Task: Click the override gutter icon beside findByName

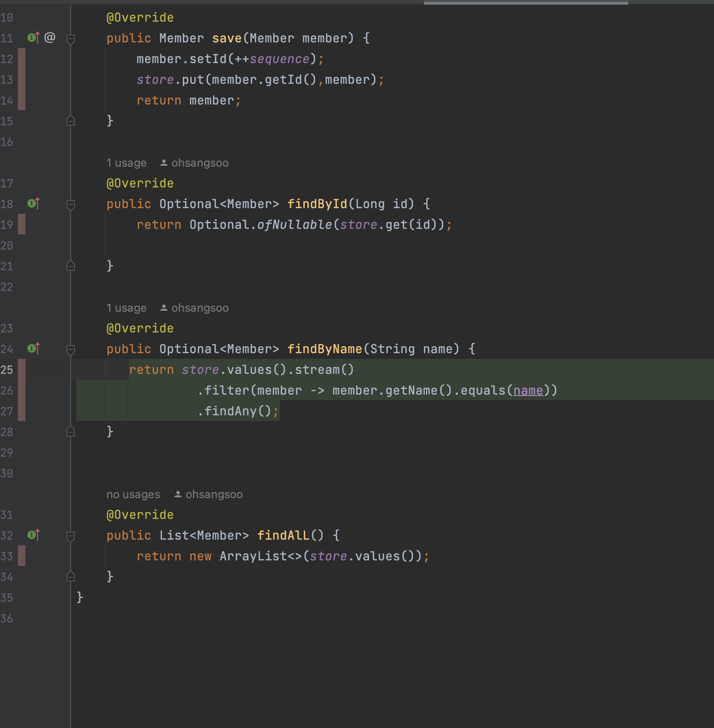Action: (x=33, y=348)
